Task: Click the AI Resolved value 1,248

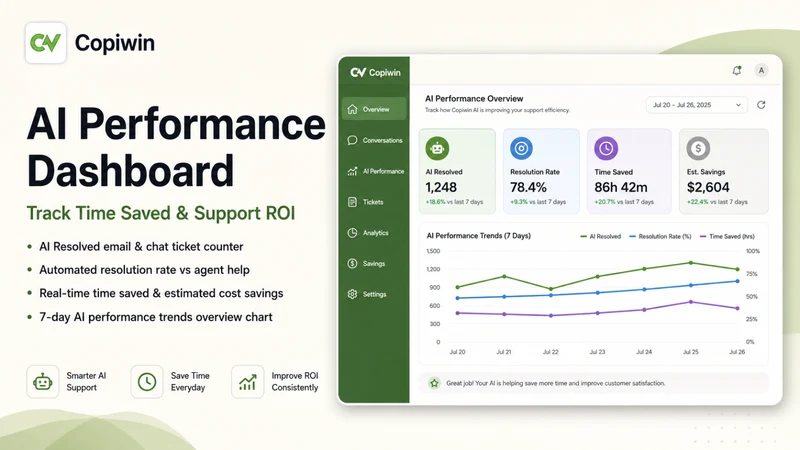Action: pos(441,187)
